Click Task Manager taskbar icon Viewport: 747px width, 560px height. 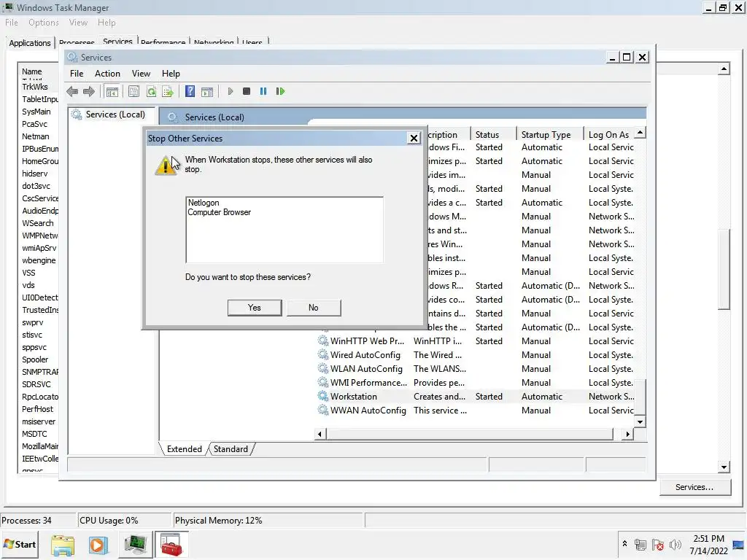[x=135, y=545]
